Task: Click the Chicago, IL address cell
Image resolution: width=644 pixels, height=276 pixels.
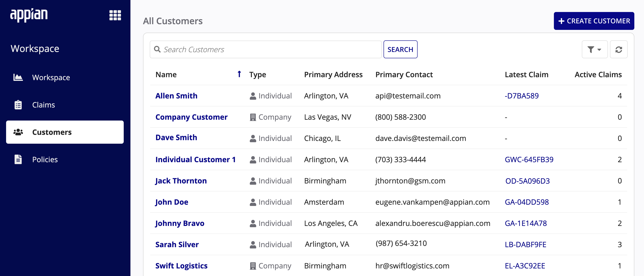Action: click(x=322, y=138)
